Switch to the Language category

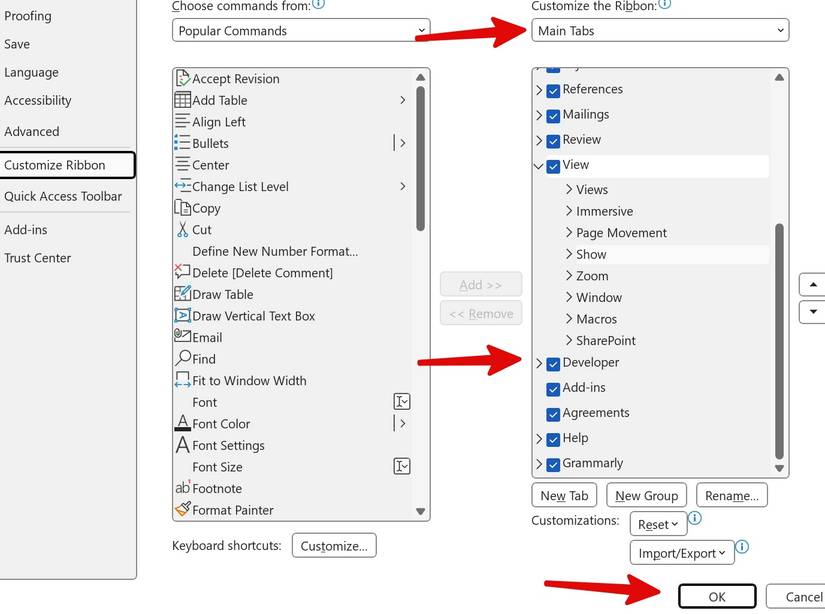tap(31, 72)
